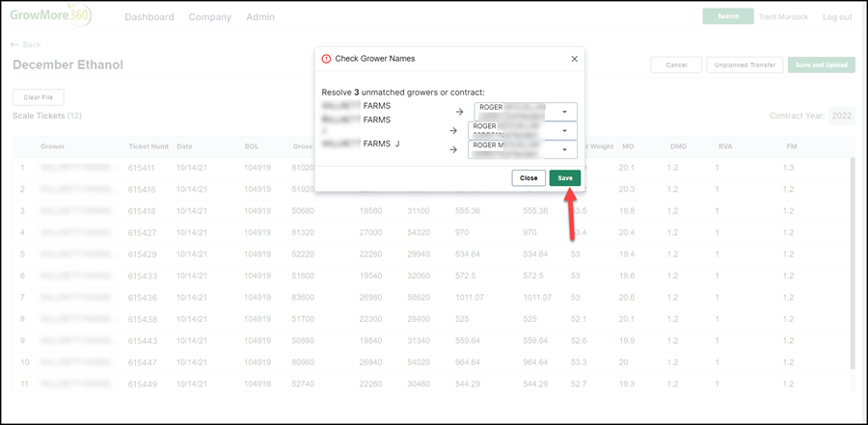868x425 pixels.
Task: Click the red warning icon in dialog title
Action: coord(326,59)
